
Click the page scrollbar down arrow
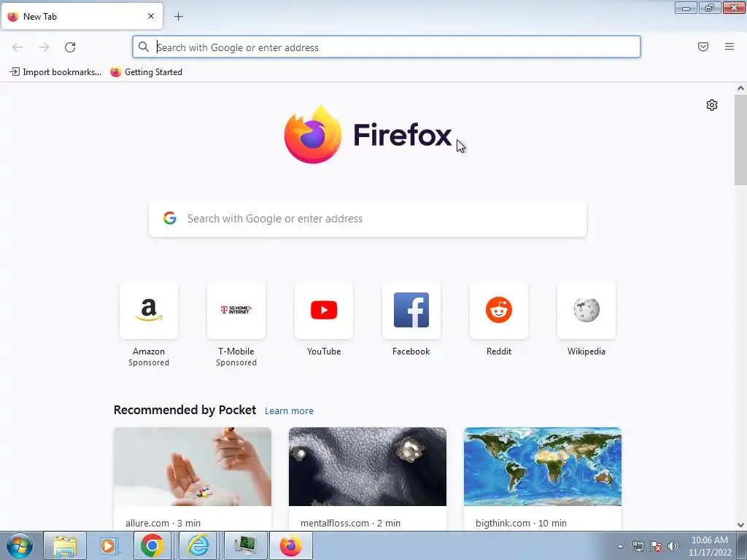[740, 525]
